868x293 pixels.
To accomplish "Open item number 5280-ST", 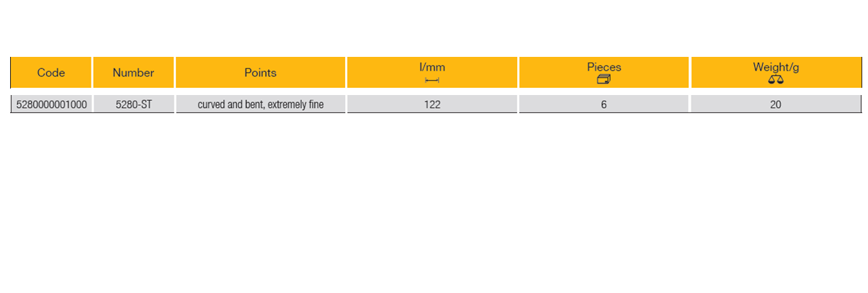I will 133,104.
